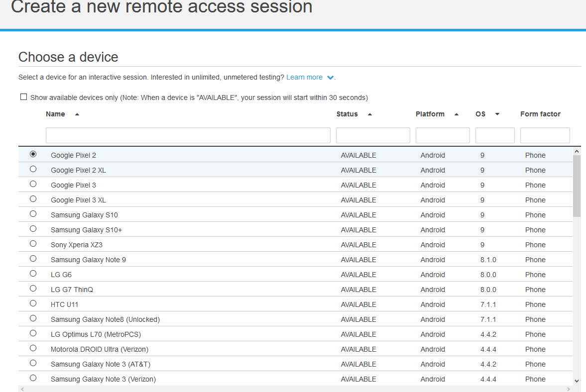Enable Show available devices only checkbox
This screenshot has width=586, height=392.
[23, 97]
